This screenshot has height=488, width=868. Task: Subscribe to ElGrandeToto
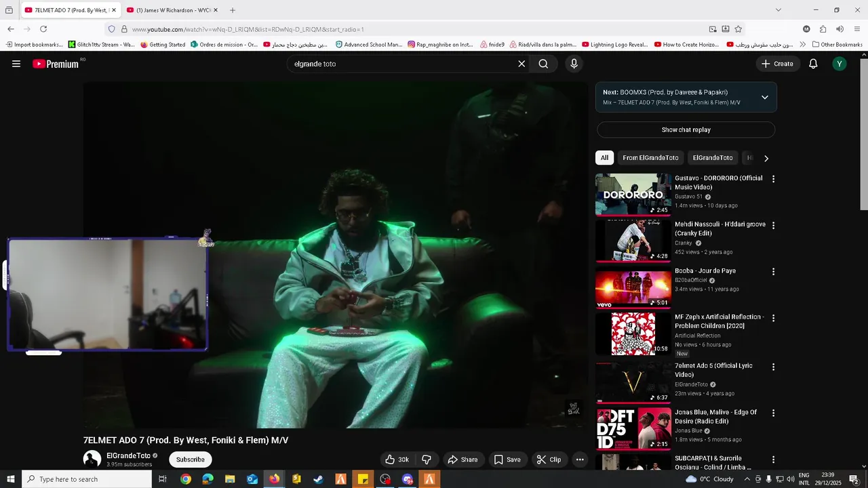(191, 460)
